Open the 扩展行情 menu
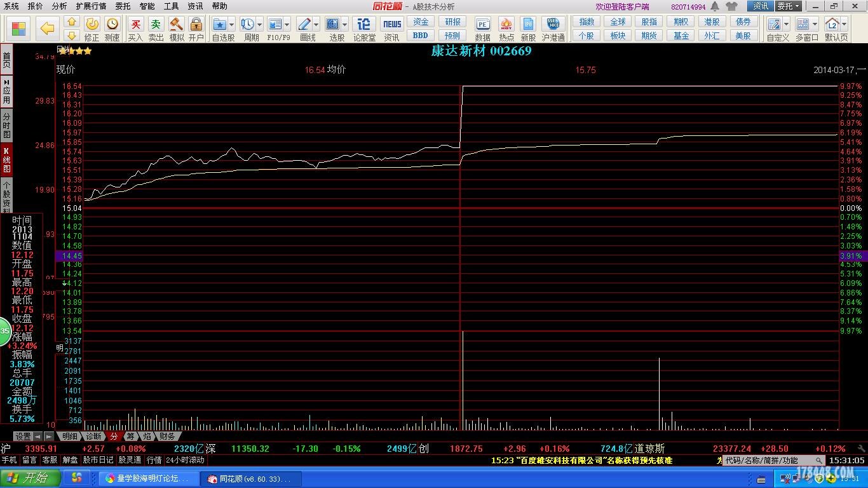The height and width of the screenshot is (488, 868). (x=91, y=6)
